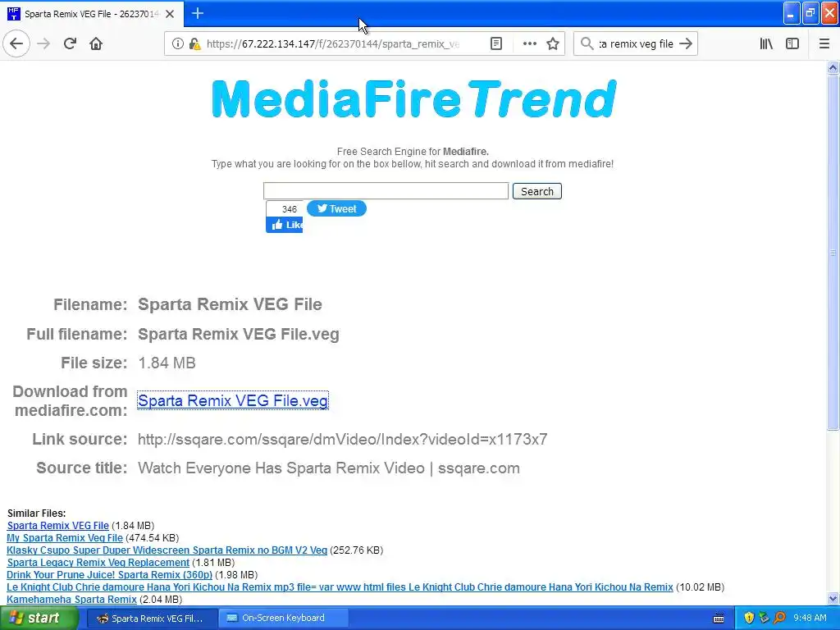Image resolution: width=840 pixels, height=630 pixels.
Task: Open Sparta Legacy Remix Veg Replacement link
Action: point(98,563)
